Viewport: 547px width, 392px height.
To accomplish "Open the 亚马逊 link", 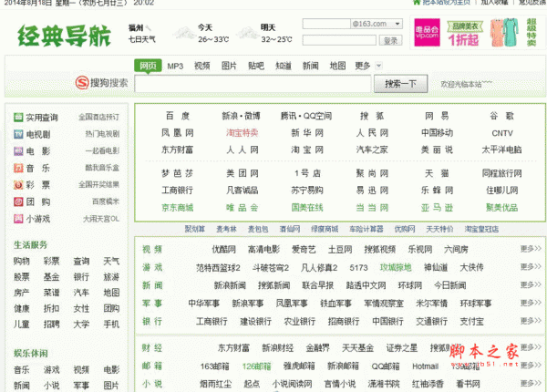I will tap(437, 208).
